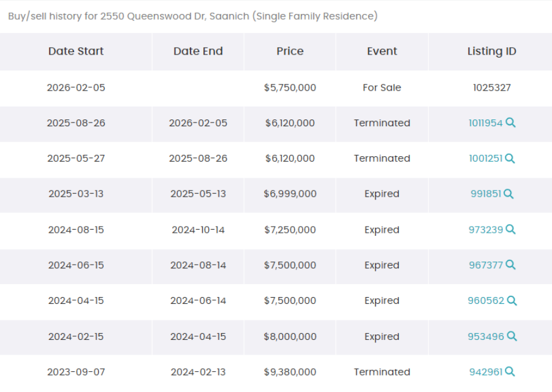
Task: Click the Event column header
Action: [x=382, y=51]
